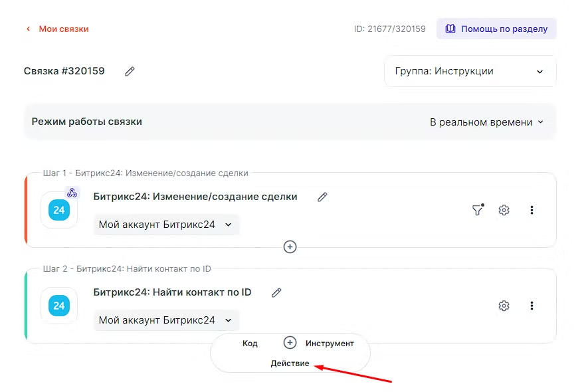Open three-dot menu of step 2

[x=532, y=306]
